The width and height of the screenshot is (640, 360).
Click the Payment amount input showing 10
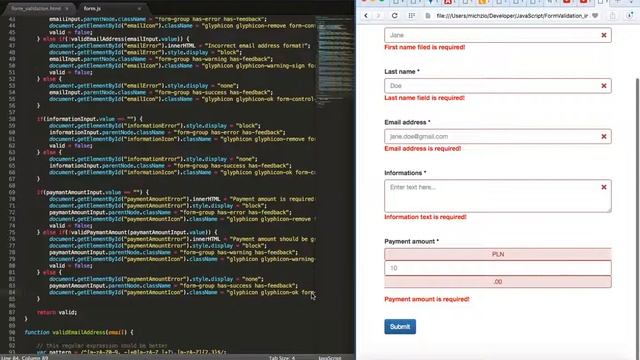point(498,268)
